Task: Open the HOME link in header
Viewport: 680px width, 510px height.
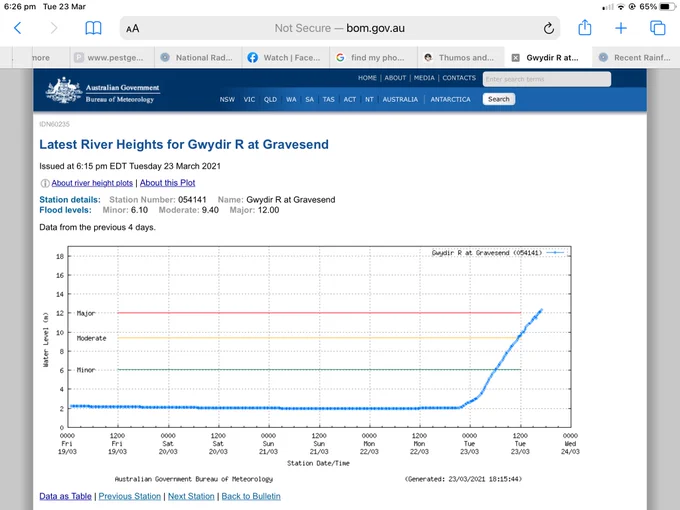Action: pos(367,78)
